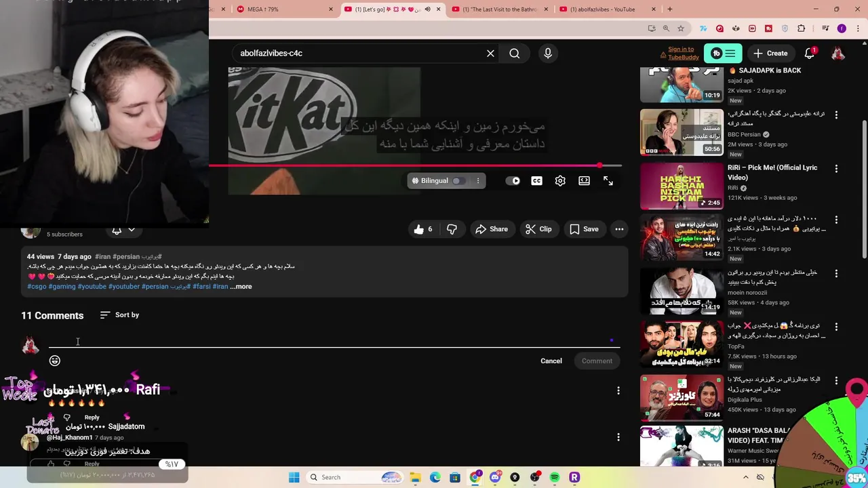Bookmark this page with star icon
The width and height of the screenshot is (868, 488).
pyautogui.click(x=681, y=28)
